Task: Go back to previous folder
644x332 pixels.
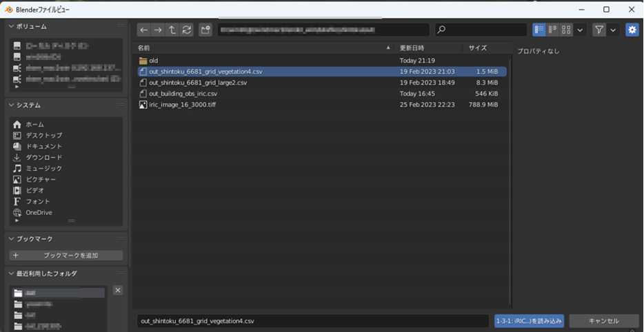Action: 143,30
